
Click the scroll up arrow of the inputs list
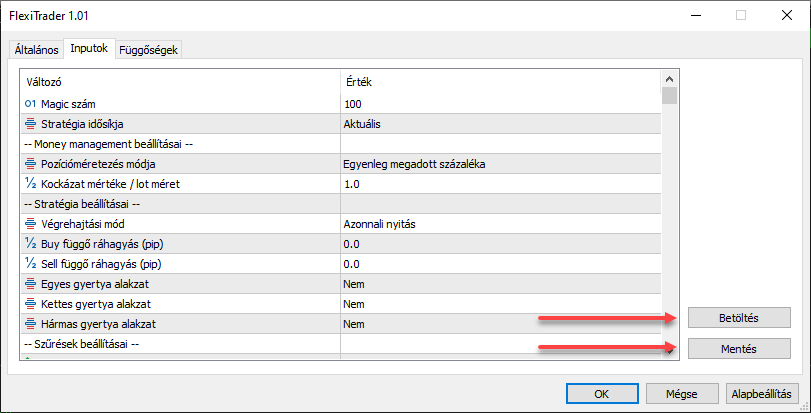[669, 79]
